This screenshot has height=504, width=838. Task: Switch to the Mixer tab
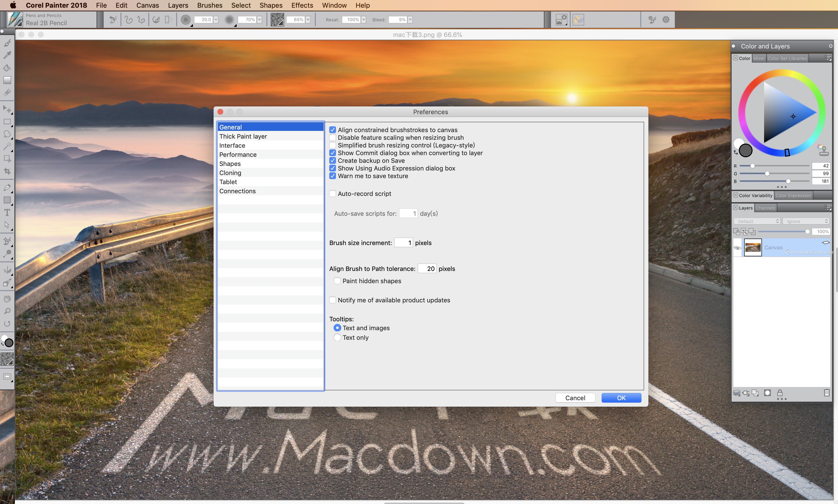(x=759, y=59)
